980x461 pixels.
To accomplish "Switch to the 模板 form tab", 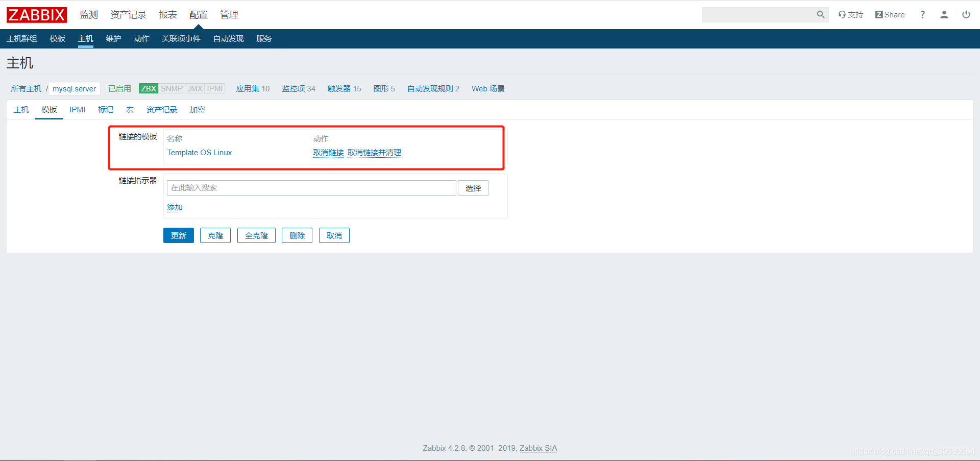I will tap(50, 110).
